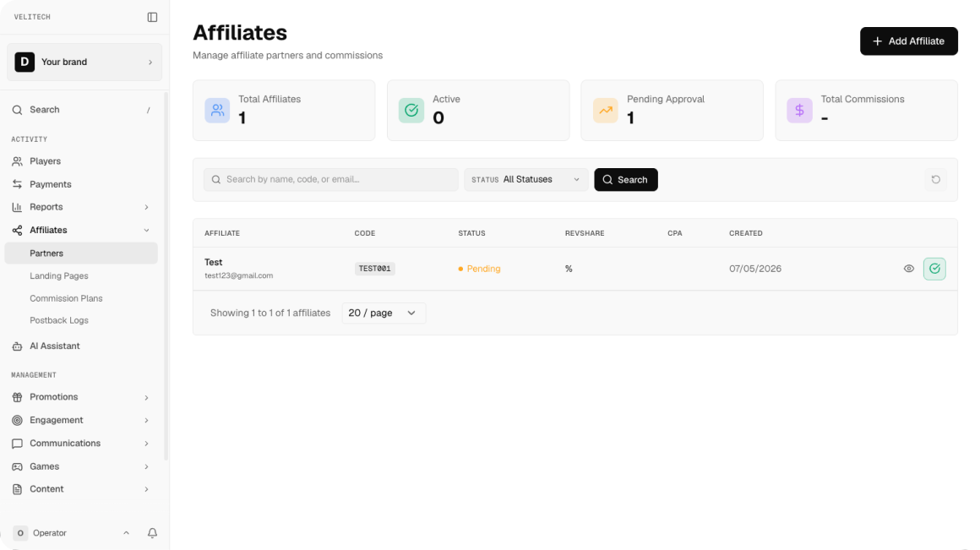Expand the Content submenu chevron
Image resolution: width=980 pixels, height=550 pixels.
[146, 489]
